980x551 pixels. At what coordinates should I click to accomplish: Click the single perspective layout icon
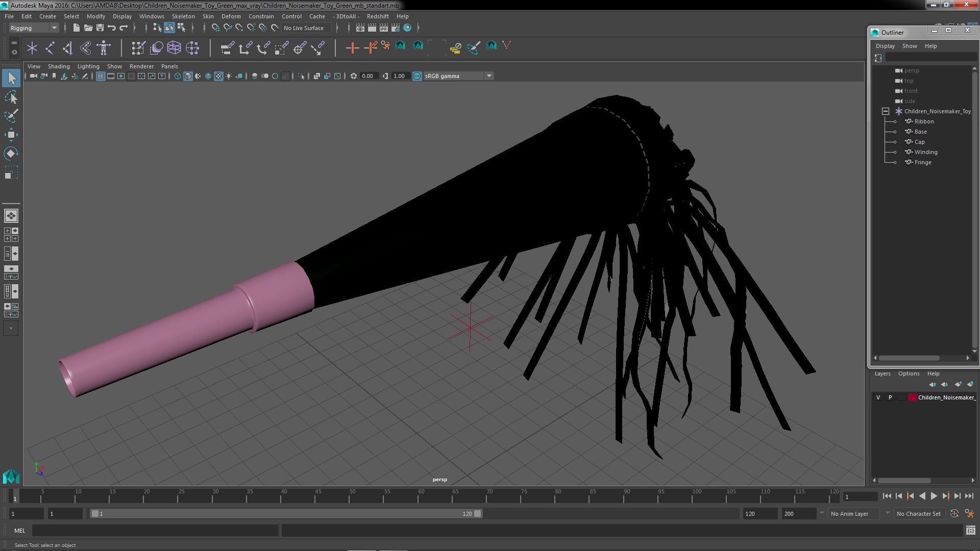click(11, 216)
